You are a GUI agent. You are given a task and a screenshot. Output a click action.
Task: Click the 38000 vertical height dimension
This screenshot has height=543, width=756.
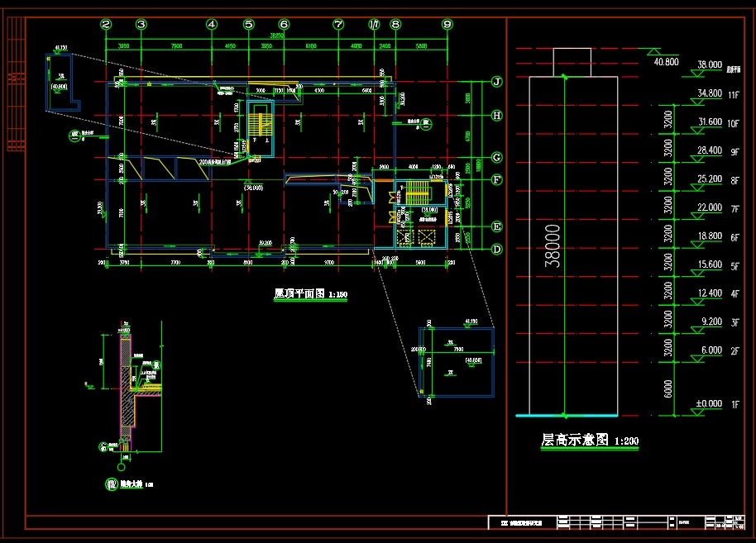(x=553, y=245)
